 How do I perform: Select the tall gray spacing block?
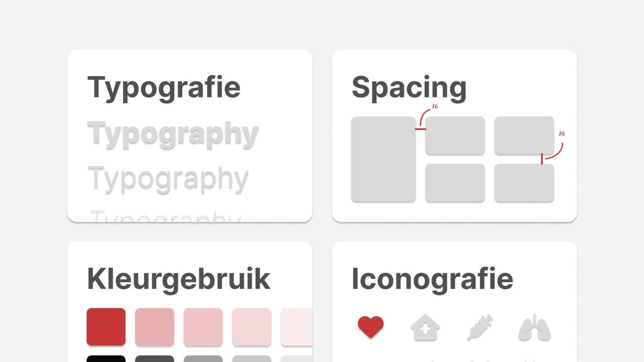click(383, 159)
